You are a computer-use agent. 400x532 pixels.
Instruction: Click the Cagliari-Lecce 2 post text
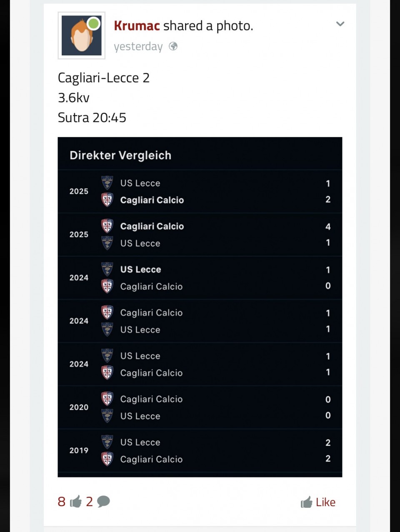coord(103,78)
